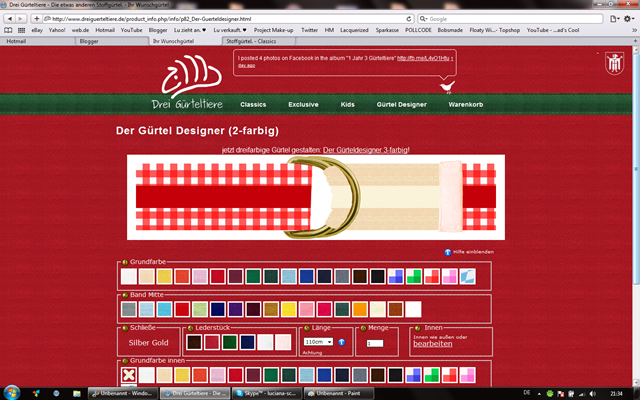Choose Gold buckle option
Viewport: 640px width, 400px height.
tap(159, 343)
